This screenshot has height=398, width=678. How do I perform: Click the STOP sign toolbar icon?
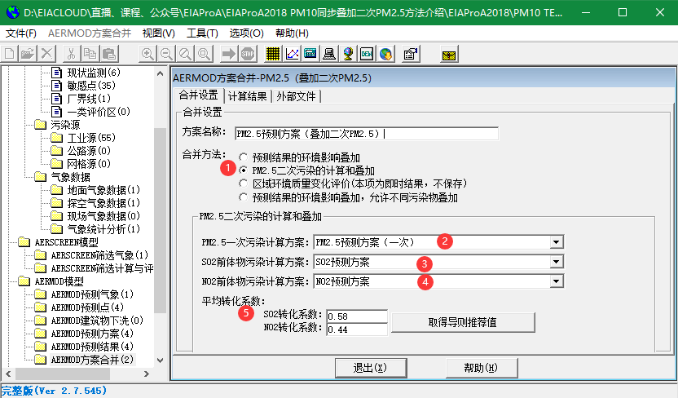[x=247, y=54]
